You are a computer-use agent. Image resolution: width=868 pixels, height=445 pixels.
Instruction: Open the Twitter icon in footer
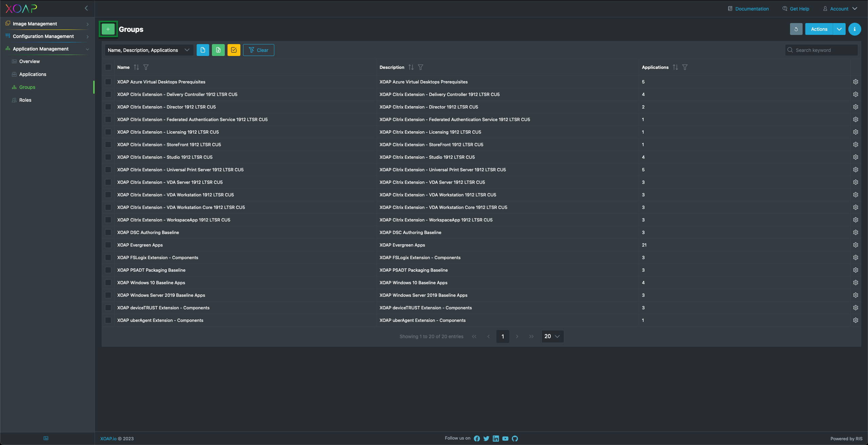(486, 439)
